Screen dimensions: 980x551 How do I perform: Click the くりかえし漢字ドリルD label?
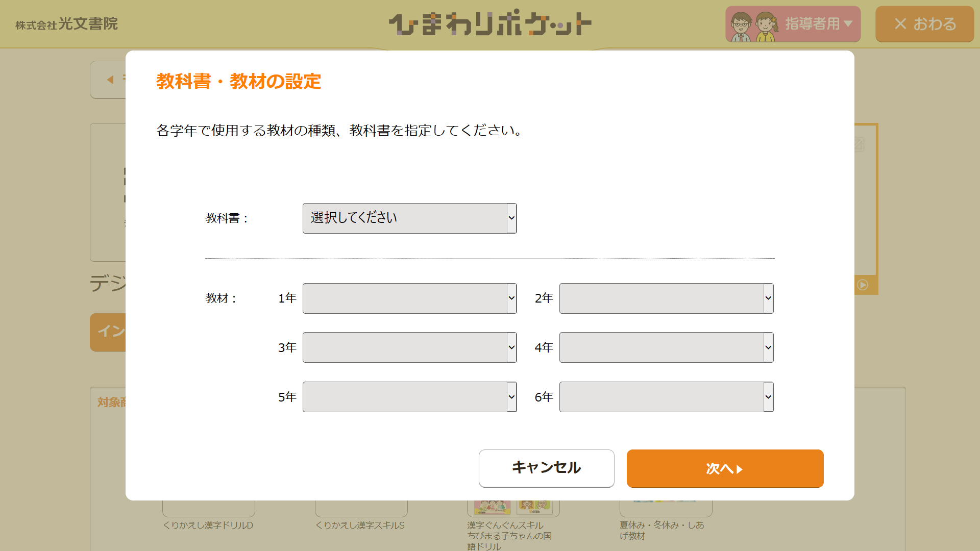click(x=208, y=525)
